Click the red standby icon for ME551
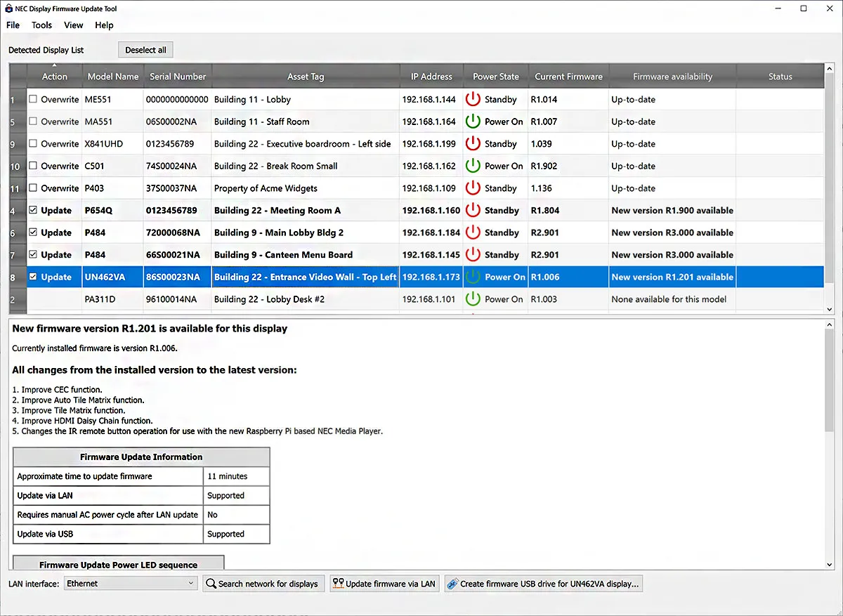This screenshot has height=616, width=843. point(473,99)
